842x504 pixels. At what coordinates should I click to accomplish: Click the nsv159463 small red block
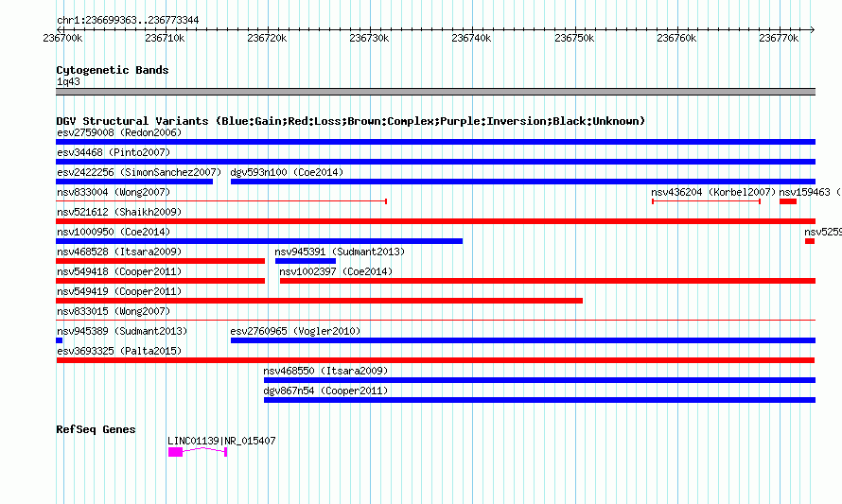[788, 201]
